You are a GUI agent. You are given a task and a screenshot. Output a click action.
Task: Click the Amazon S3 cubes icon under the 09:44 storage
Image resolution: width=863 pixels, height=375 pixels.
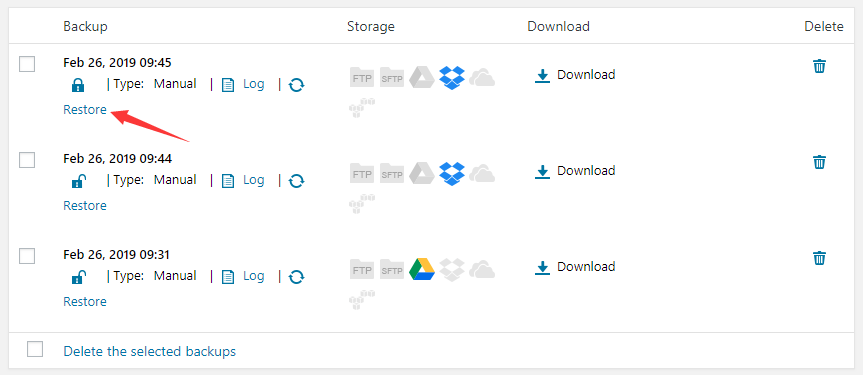click(362, 203)
